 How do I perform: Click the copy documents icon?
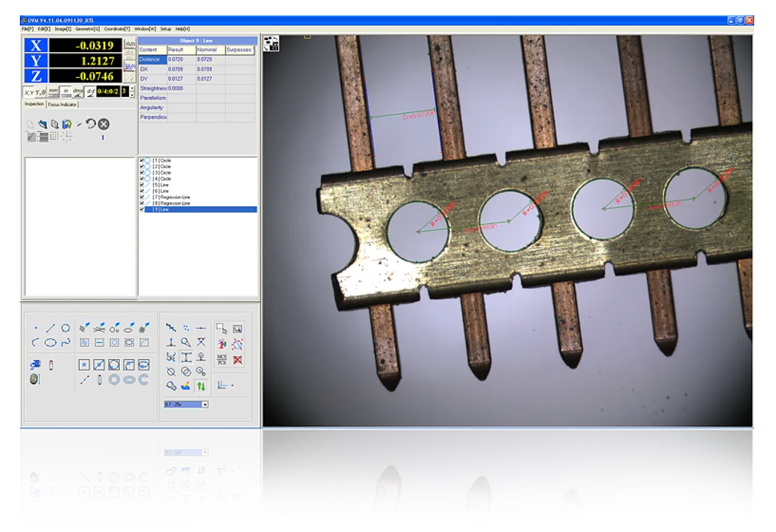[54, 124]
